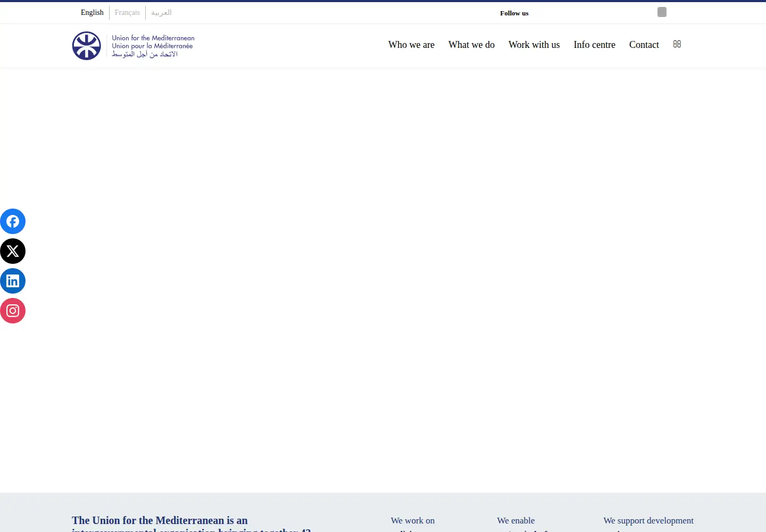Open the LinkedIn sidebar icon

[13, 281]
